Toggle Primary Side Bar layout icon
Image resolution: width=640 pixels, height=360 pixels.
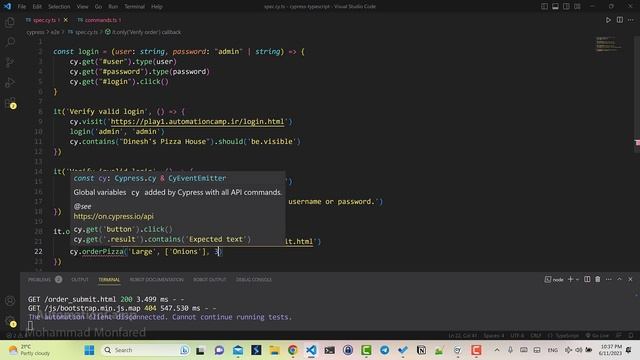coord(544,7)
